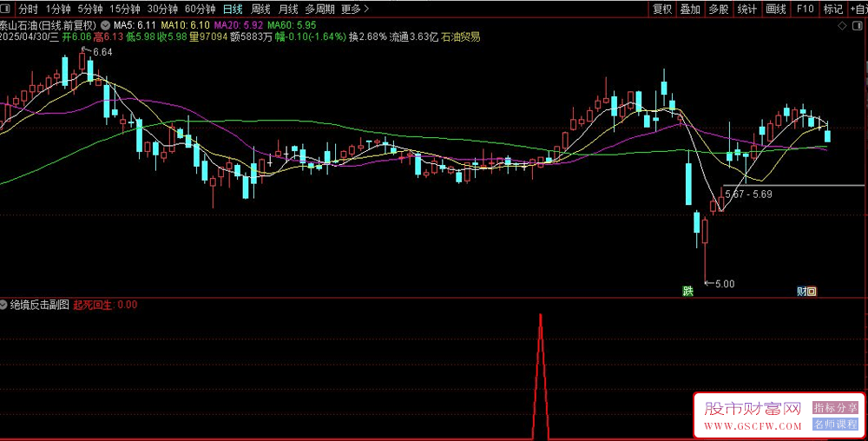Click the 指标分享 banner link
This screenshot has height=441, width=868.
click(x=835, y=408)
